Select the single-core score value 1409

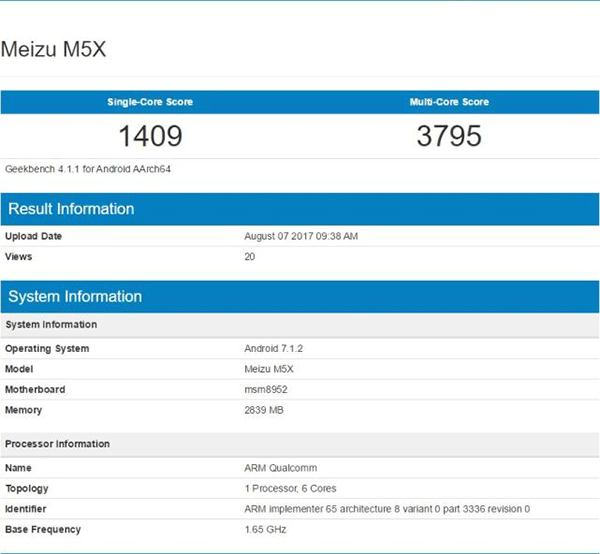tap(150, 136)
